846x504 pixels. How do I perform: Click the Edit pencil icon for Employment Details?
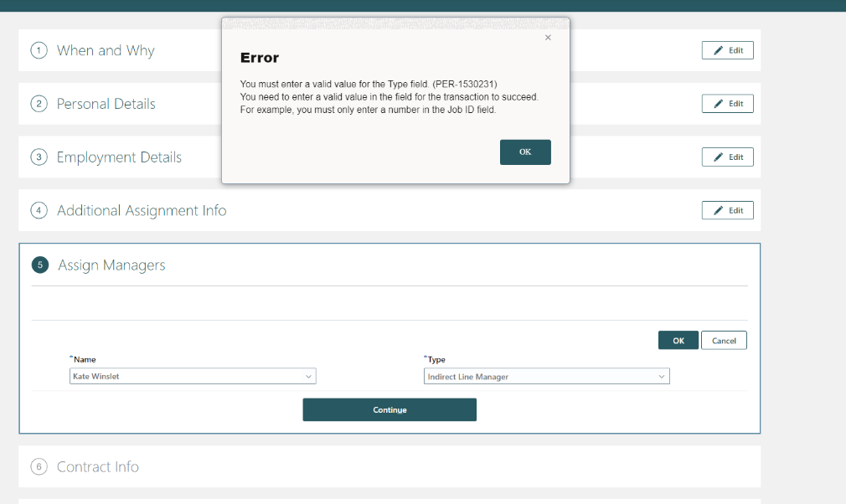[x=717, y=157]
